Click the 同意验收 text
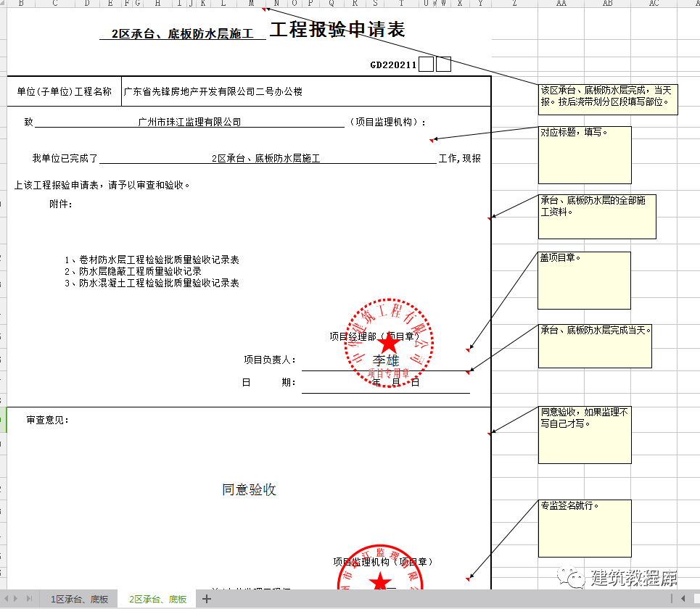The image size is (700, 609). [x=249, y=489]
